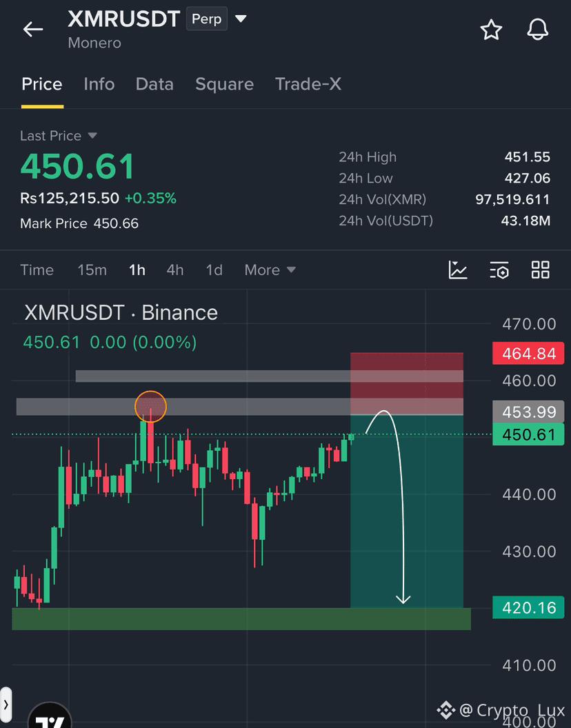The height and width of the screenshot is (728, 571).
Task: Click the 440.00 price axis label
Action: click(x=529, y=494)
